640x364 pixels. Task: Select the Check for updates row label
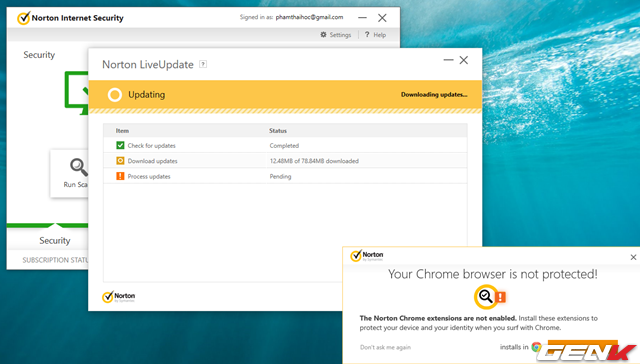pyautogui.click(x=151, y=146)
